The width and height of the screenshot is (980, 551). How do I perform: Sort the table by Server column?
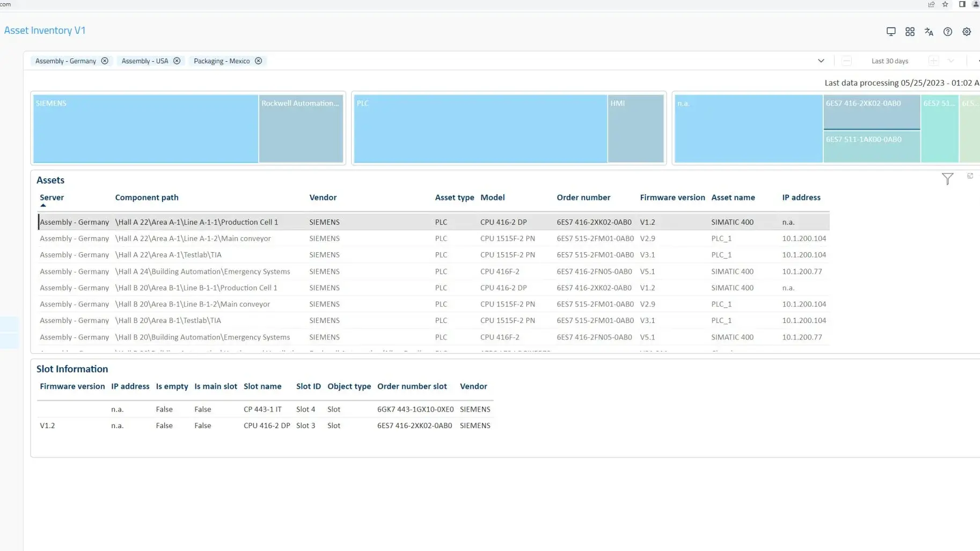pyautogui.click(x=52, y=197)
